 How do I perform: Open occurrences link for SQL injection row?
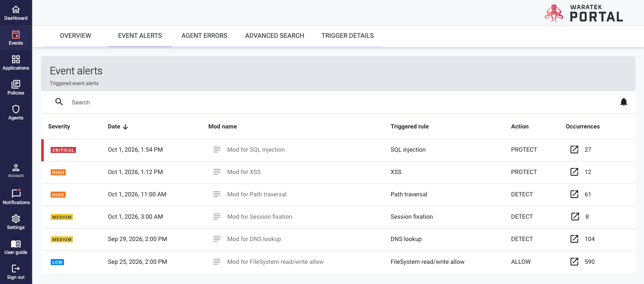coord(574,150)
